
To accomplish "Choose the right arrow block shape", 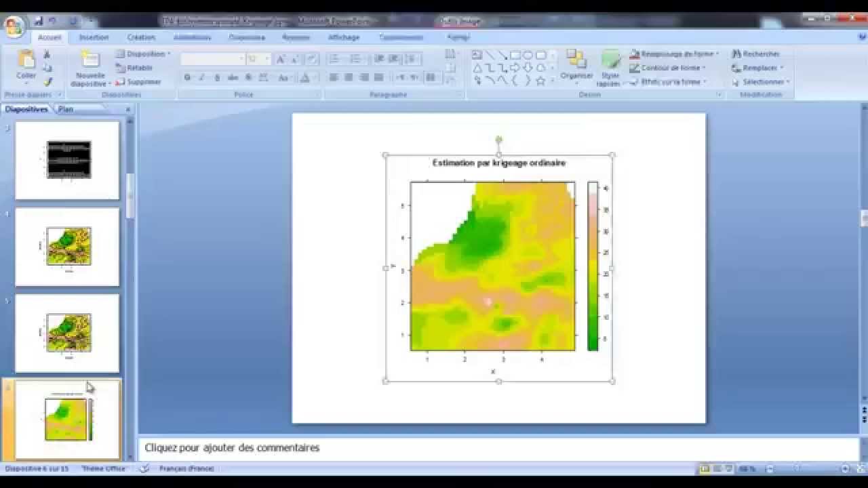I will (515, 68).
